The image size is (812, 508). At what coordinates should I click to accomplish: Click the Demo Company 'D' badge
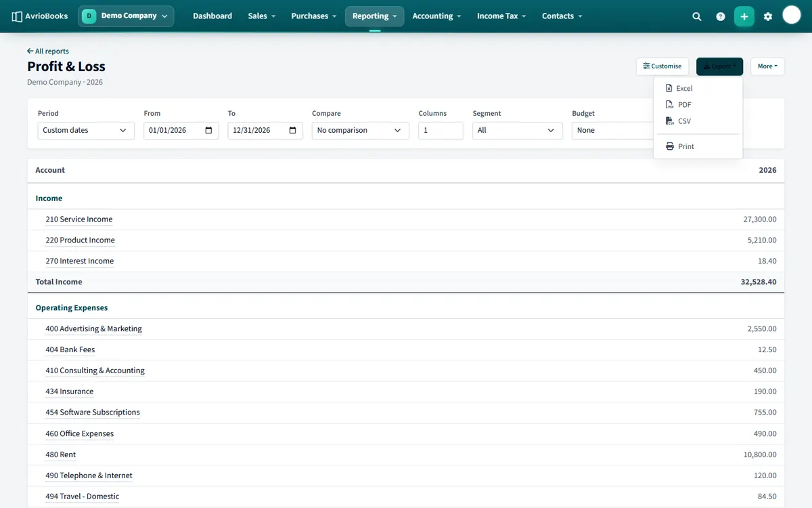point(89,16)
